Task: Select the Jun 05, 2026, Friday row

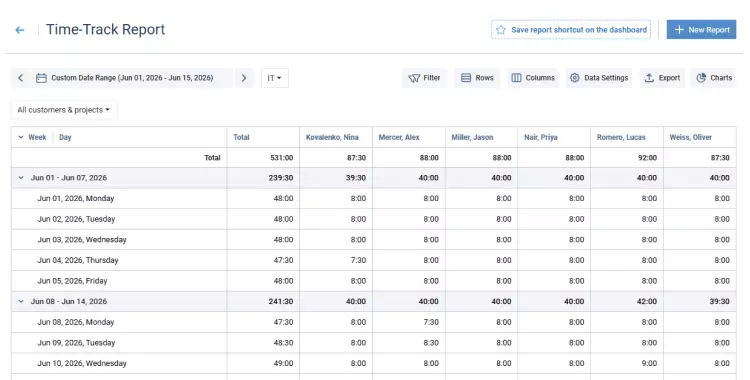Action: (x=374, y=281)
